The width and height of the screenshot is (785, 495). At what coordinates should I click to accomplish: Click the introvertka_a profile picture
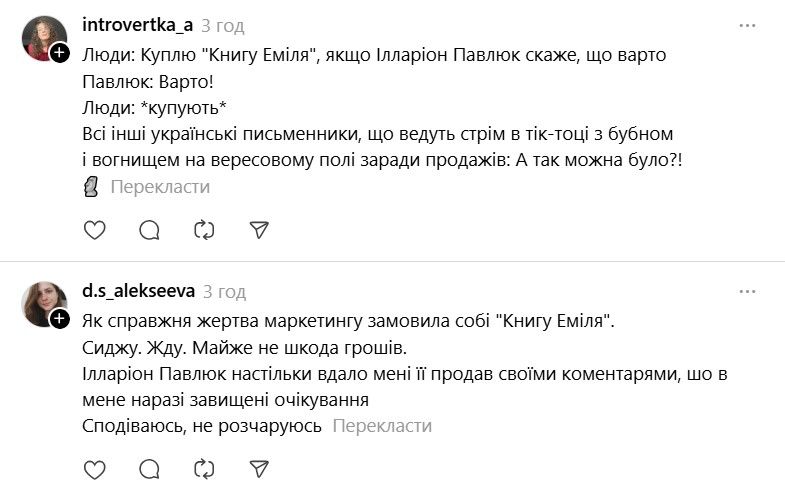point(42,38)
